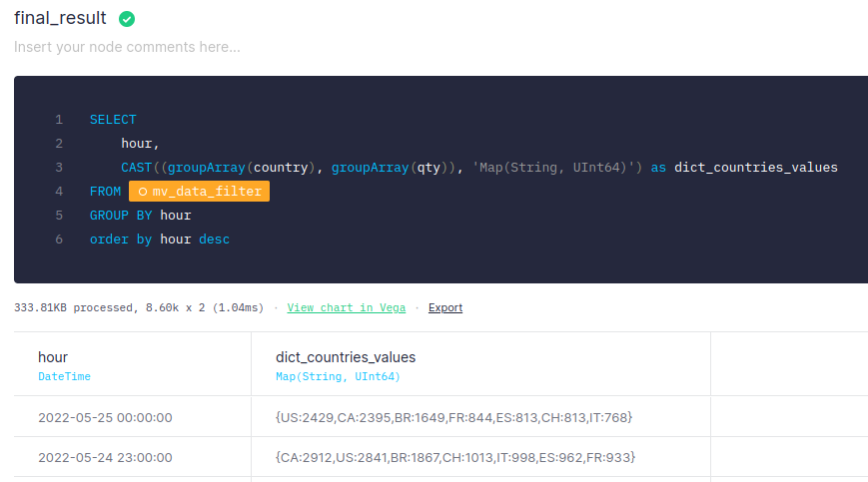Open the mv_data_filter node reference

click(206, 192)
